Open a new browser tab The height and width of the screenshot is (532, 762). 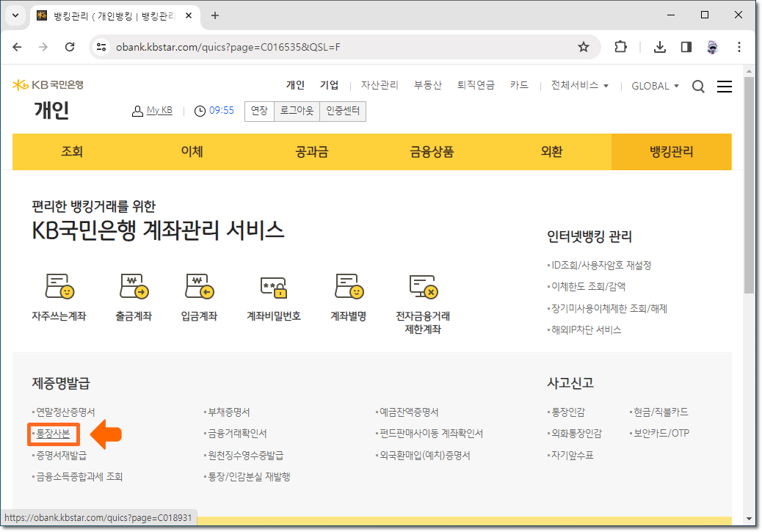(x=215, y=15)
